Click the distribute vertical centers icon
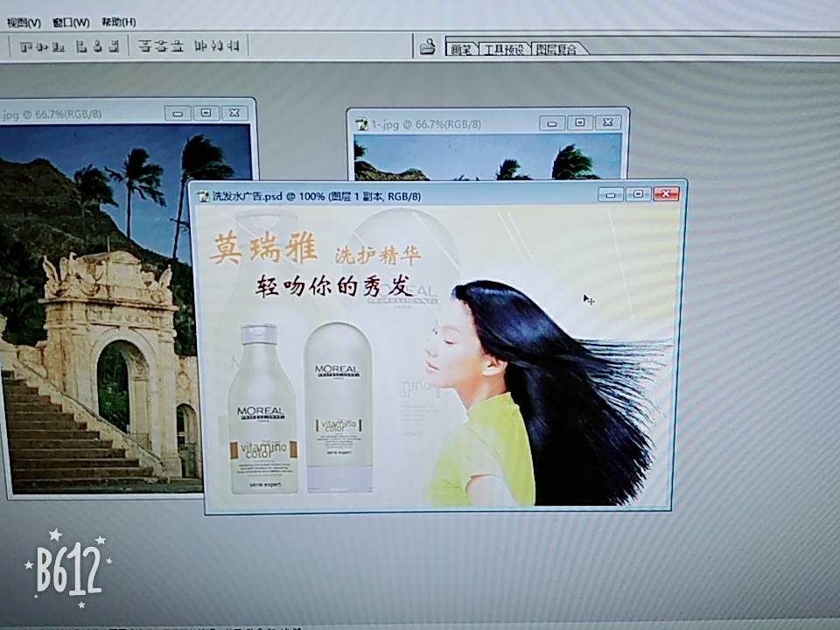Viewport: 840px width, 630px height. [161, 46]
